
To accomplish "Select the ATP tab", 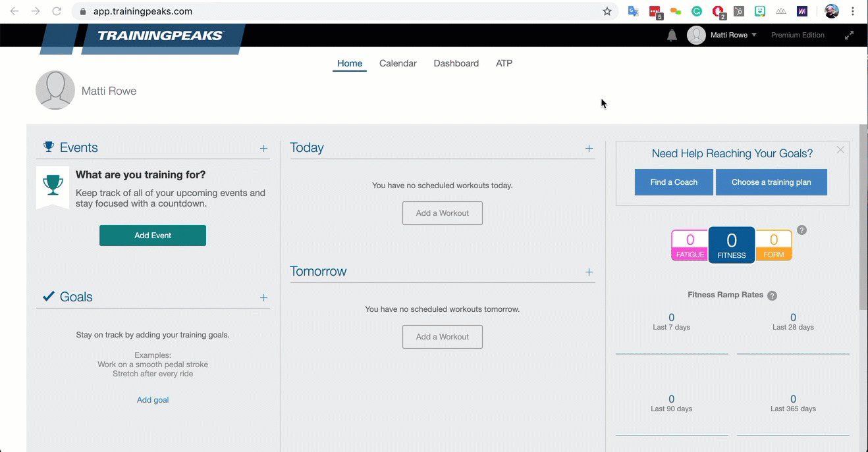I will pyautogui.click(x=504, y=63).
